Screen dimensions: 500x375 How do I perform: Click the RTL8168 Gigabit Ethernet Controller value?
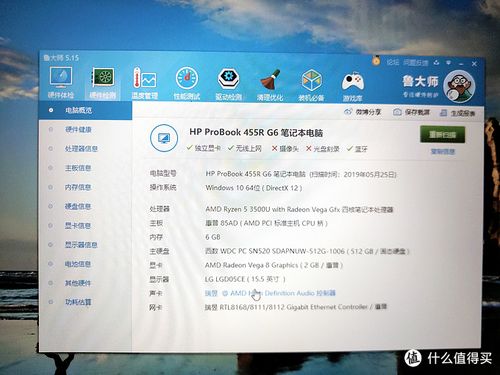(296, 307)
